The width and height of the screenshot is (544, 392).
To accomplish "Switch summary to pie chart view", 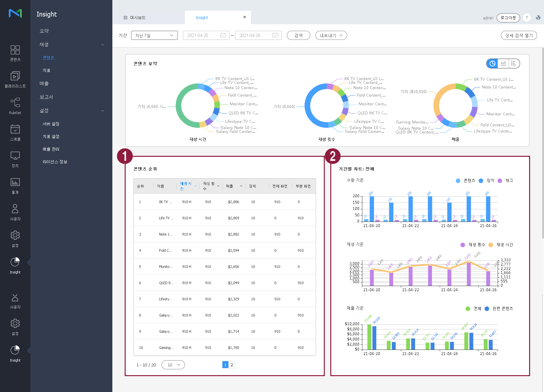I will pos(492,63).
